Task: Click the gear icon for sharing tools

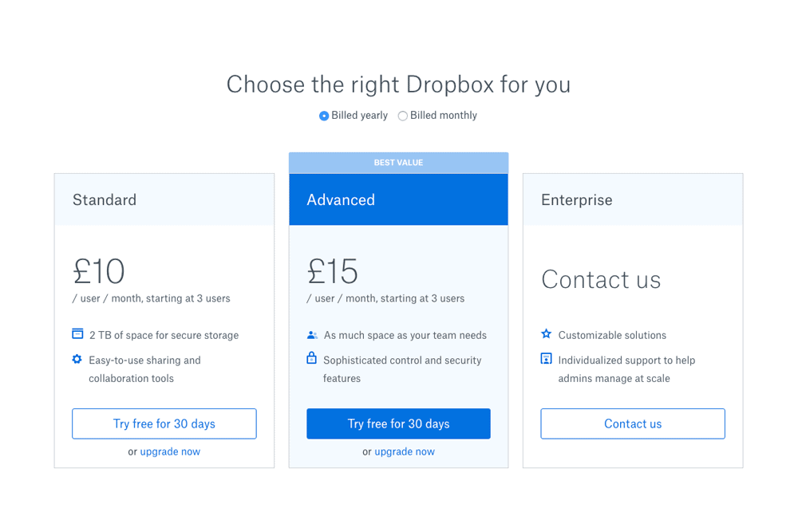Action: pyautogui.click(x=77, y=360)
